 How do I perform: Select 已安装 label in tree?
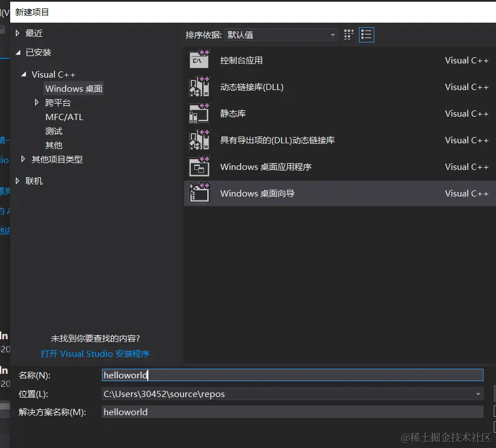tap(39, 53)
